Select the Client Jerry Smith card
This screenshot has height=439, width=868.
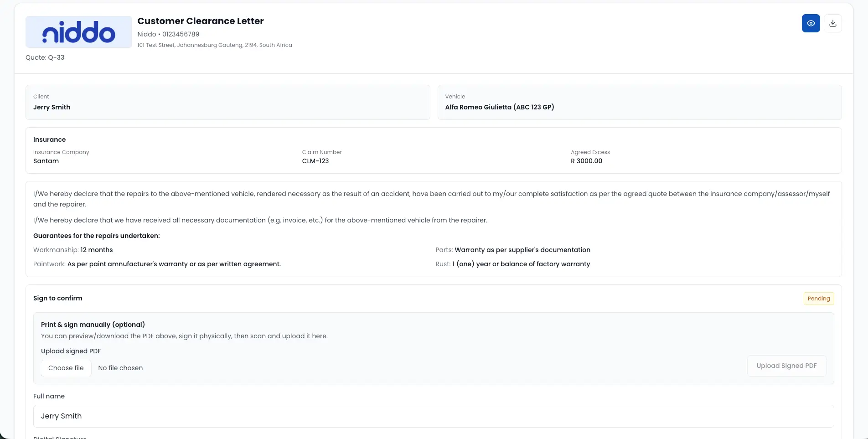(227, 103)
